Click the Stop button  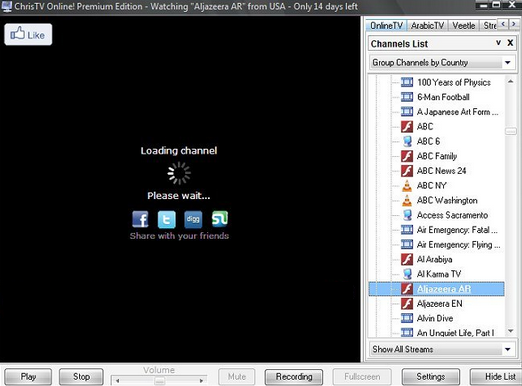(x=81, y=377)
